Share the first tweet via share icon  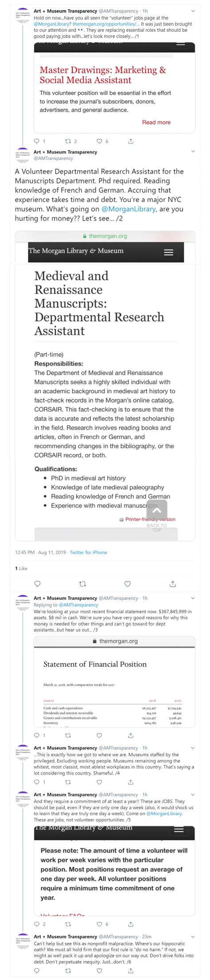click(x=131, y=141)
